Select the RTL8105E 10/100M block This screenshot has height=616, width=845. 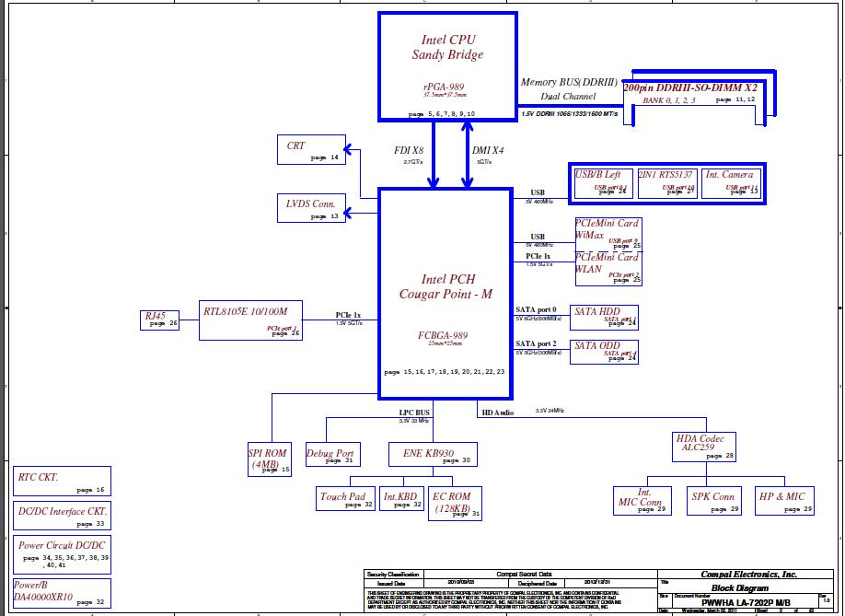[250, 320]
